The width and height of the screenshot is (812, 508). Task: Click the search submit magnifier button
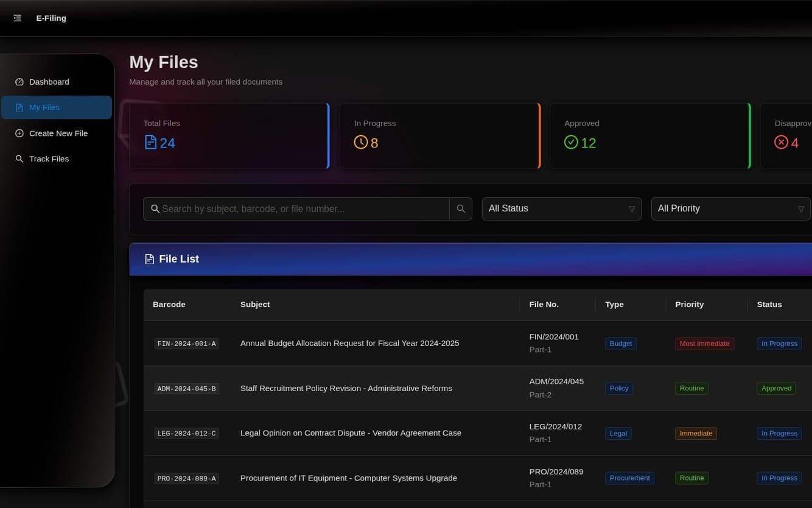coord(461,209)
